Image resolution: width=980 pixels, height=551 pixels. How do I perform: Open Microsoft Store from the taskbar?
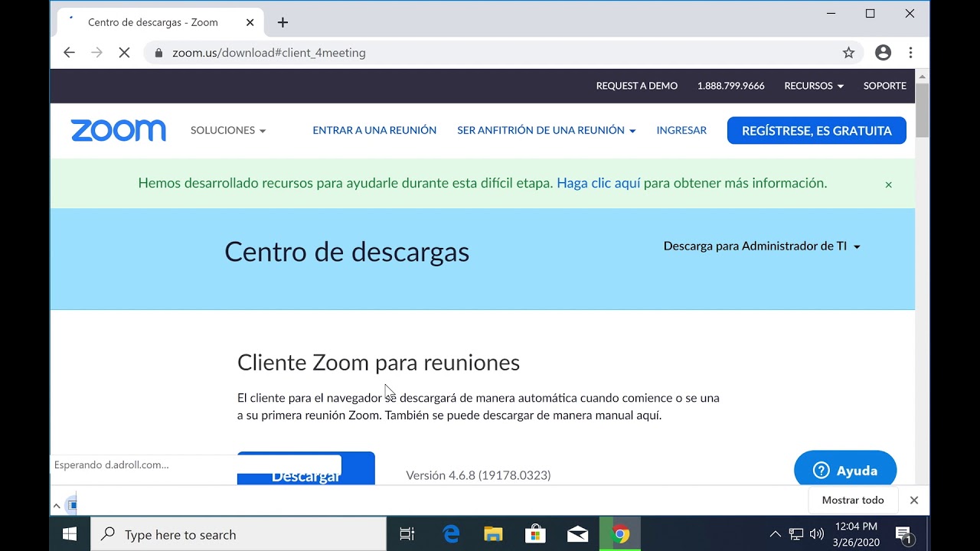coord(535,534)
